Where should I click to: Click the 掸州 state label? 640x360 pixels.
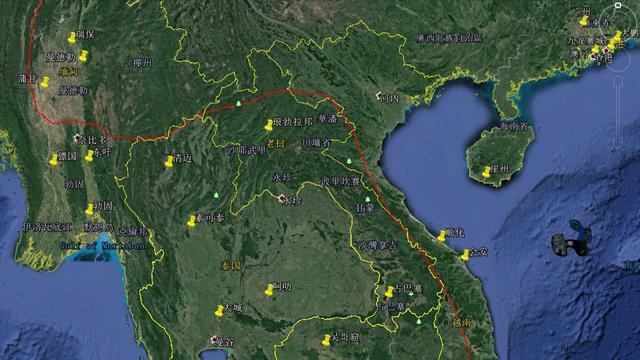[x=142, y=63]
